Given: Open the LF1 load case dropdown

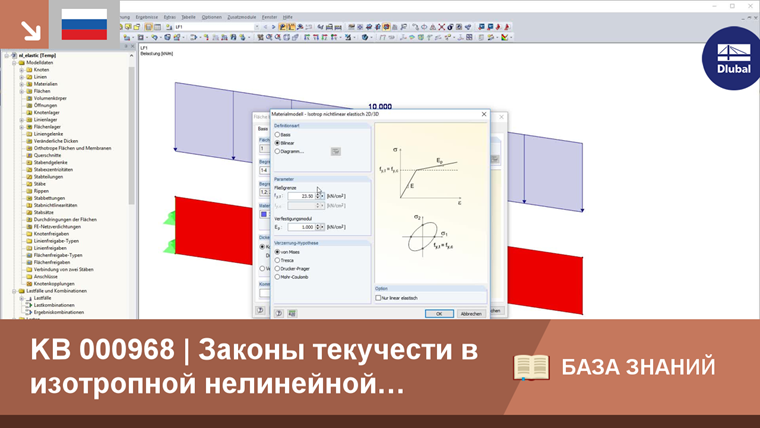Looking at the screenshot, I should [x=256, y=27].
